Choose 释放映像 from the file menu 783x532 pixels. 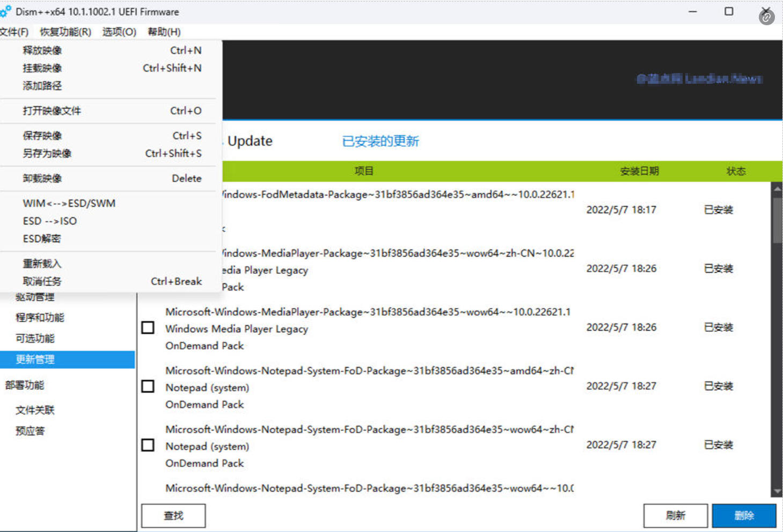[42, 50]
